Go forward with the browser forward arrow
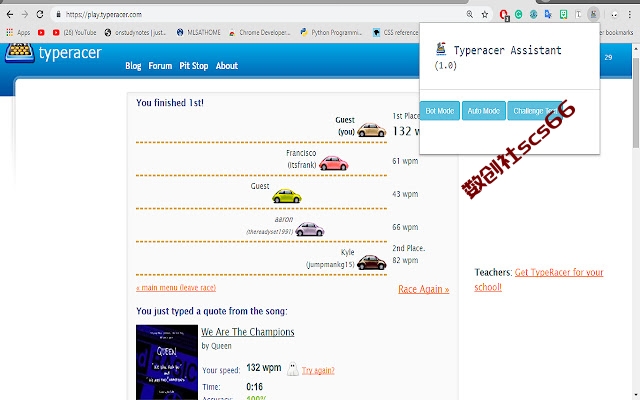This screenshot has height=400, width=640. [x=24, y=15]
